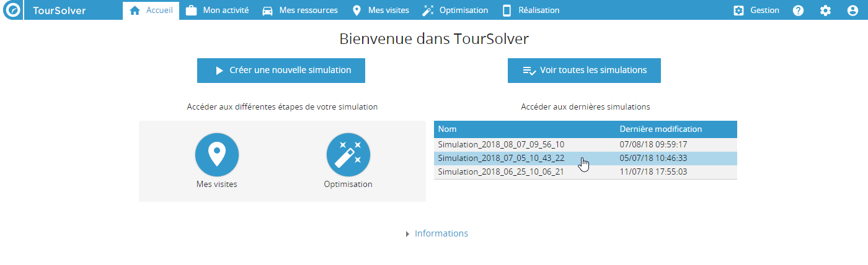Click the date 05/07/18 10:46:33

[653, 158]
